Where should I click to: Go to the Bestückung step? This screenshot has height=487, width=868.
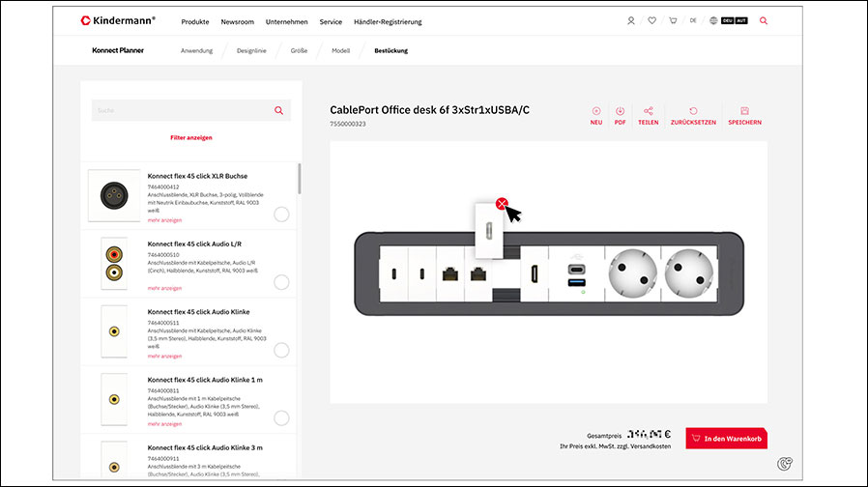[391, 51]
